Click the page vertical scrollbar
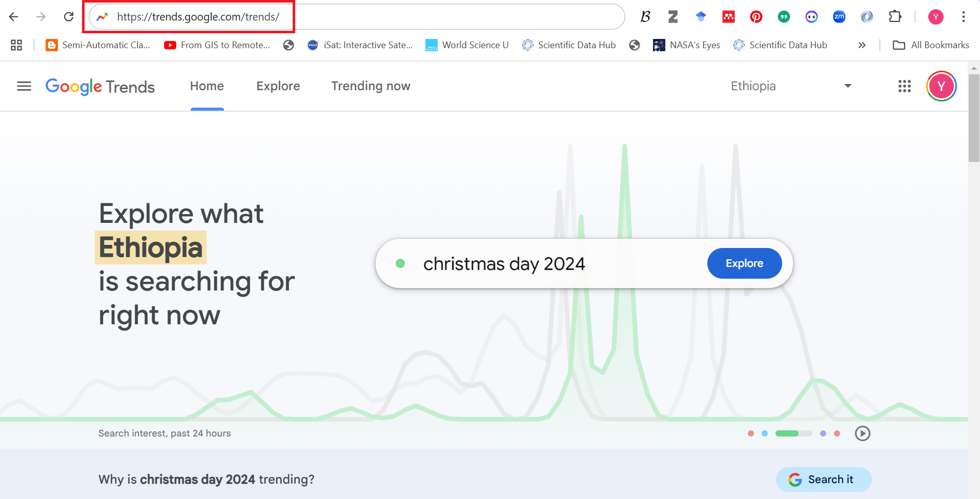Screen dimensions: 980x499 [x=974, y=118]
